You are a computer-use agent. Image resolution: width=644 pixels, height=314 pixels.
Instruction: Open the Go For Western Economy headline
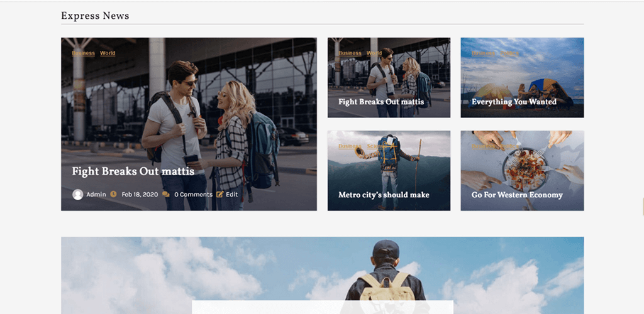pyautogui.click(x=517, y=195)
